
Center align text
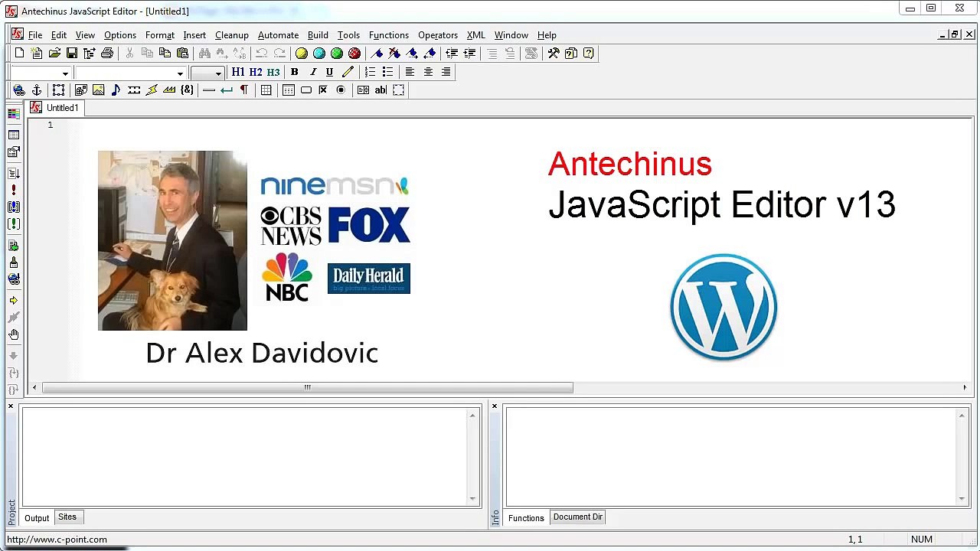(428, 72)
